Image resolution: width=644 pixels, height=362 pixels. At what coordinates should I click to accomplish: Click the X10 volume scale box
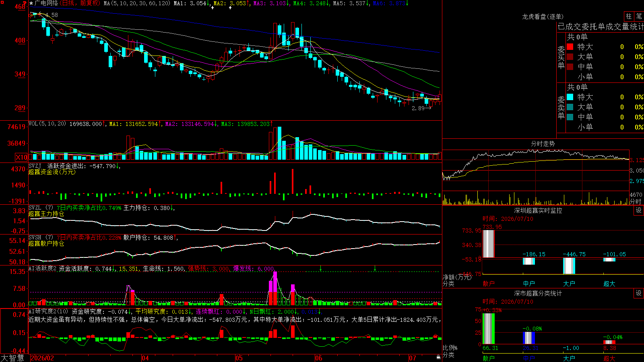tap(21, 157)
